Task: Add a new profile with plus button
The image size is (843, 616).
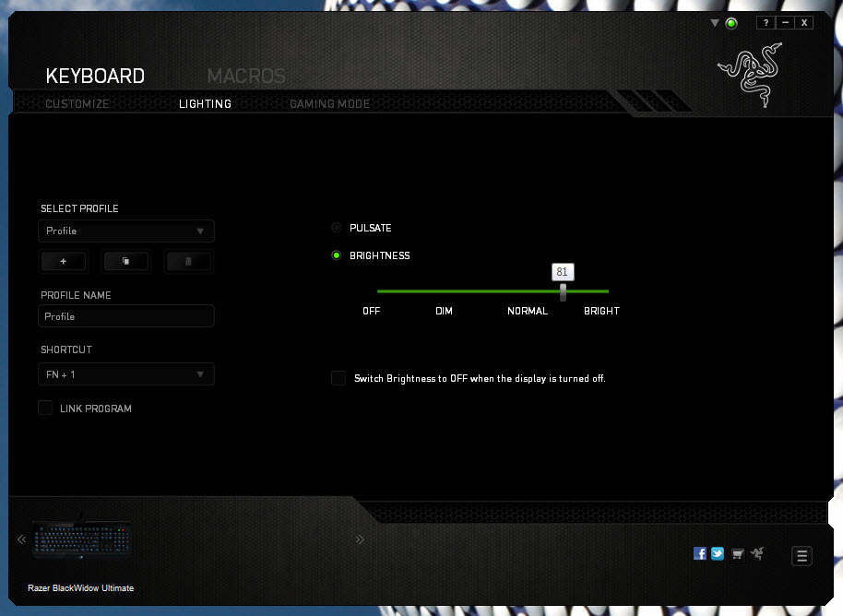Action: point(64,261)
